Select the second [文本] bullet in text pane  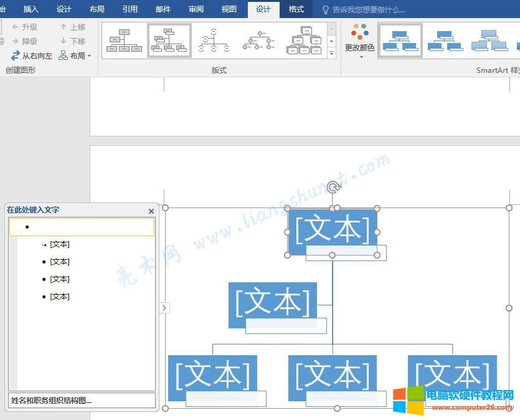60,262
